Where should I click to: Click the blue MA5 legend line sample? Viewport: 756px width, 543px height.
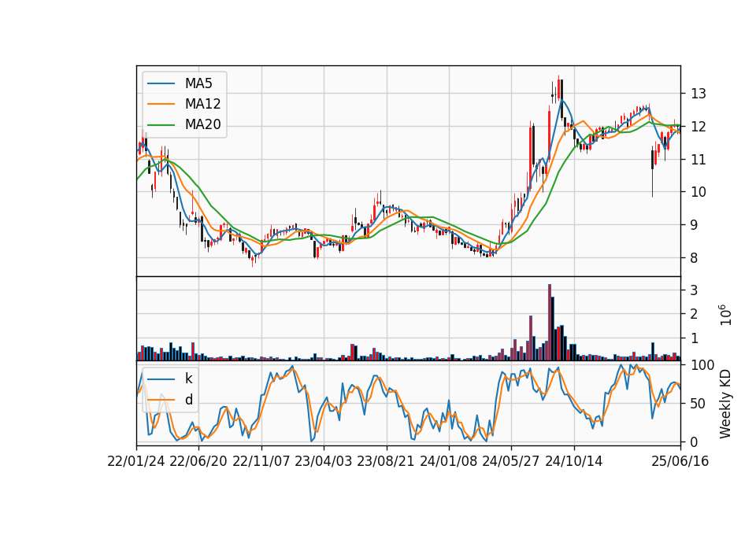pyautogui.click(x=161, y=83)
